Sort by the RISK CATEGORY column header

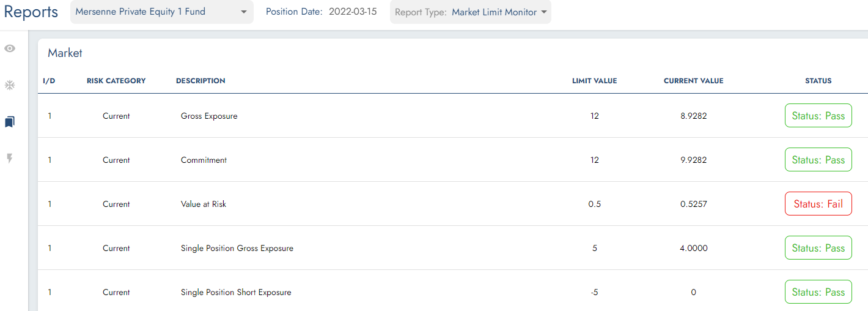[x=116, y=81]
